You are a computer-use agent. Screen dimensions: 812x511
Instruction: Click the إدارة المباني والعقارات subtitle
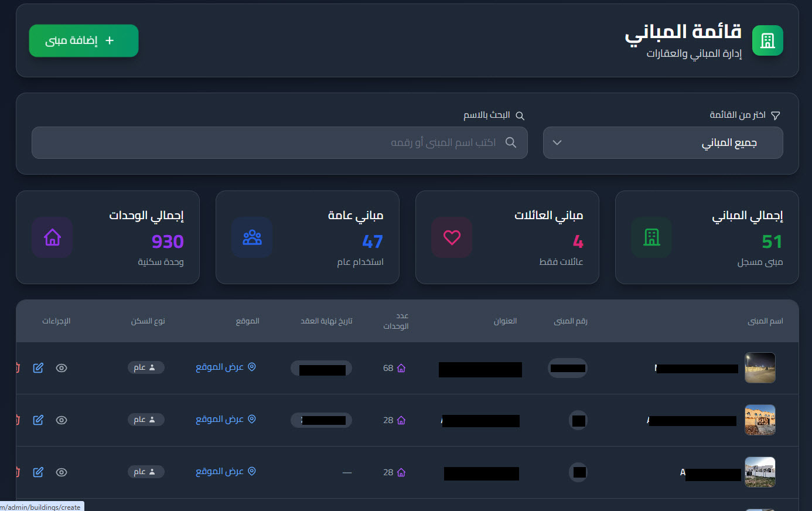tap(694, 54)
